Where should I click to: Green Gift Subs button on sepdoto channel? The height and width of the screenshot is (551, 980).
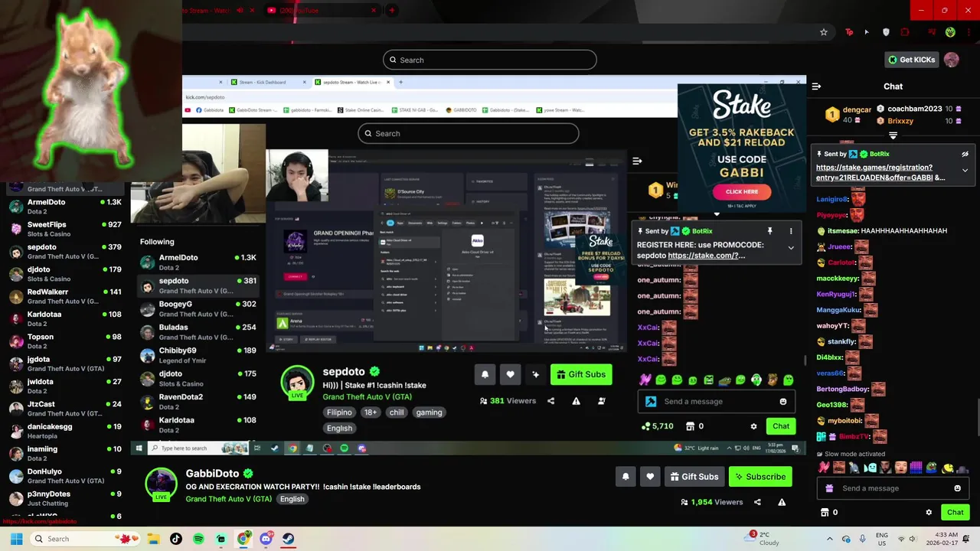580,374
